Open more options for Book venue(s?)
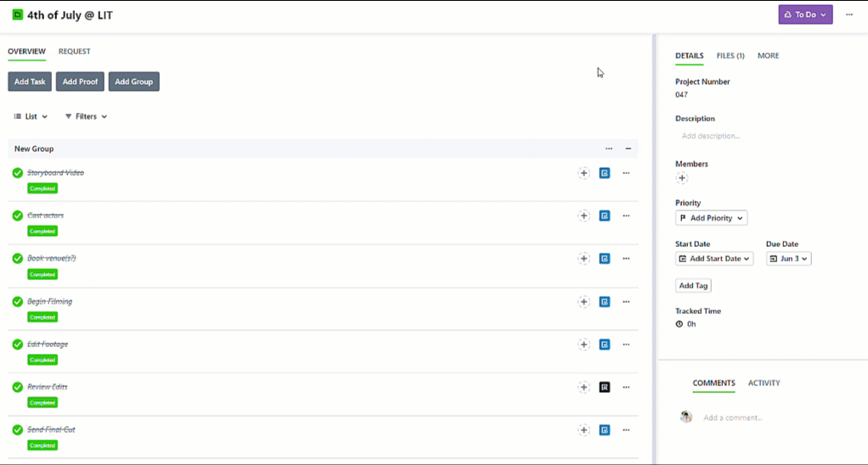Screen dimensions: 868x465 626,258
